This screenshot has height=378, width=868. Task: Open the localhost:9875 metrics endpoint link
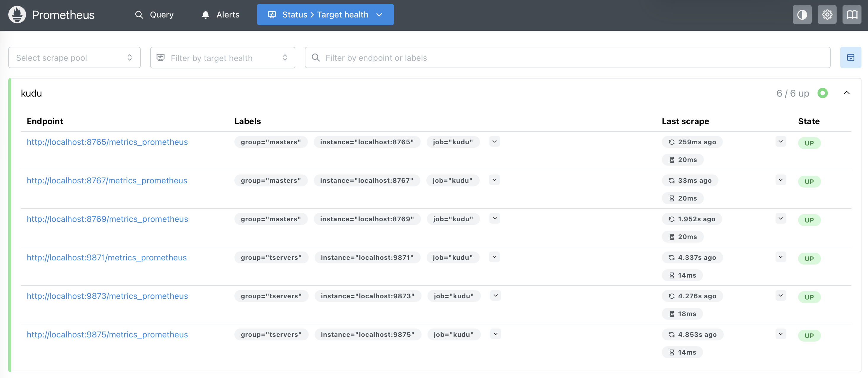108,334
